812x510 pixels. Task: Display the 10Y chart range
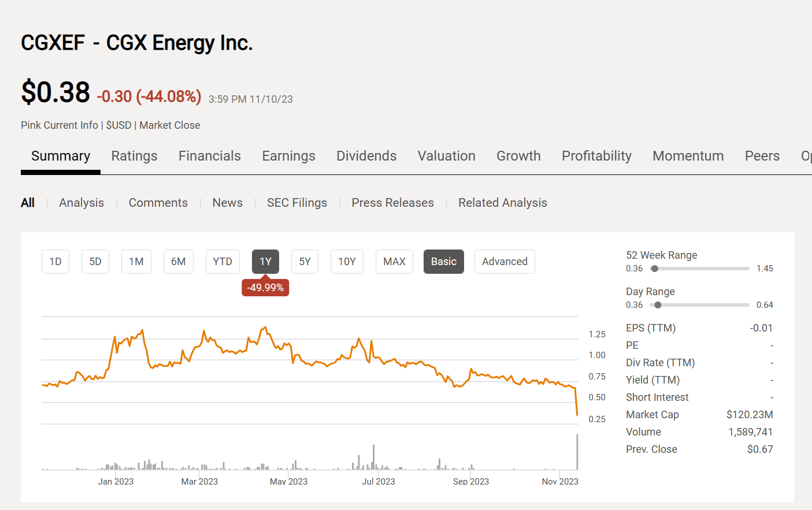(x=347, y=261)
